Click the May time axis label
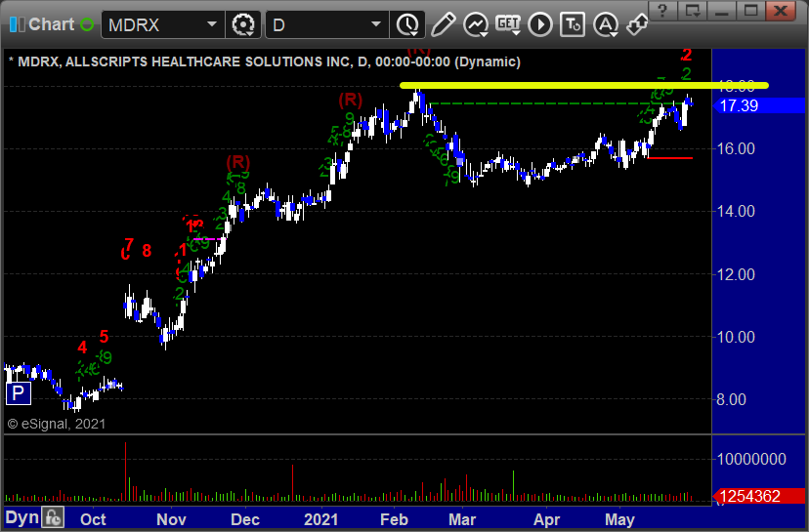The width and height of the screenshot is (809, 532). click(x=619, y=519)
